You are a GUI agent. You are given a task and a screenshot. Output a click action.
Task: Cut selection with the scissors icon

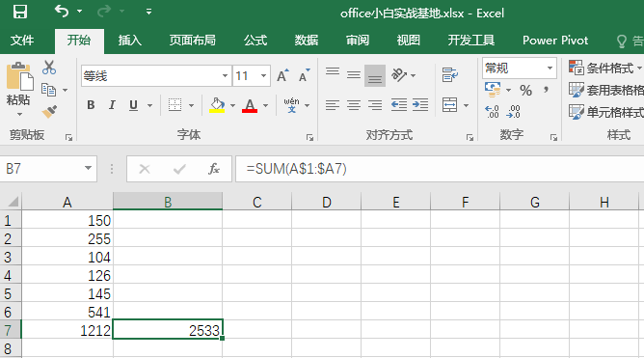click(x=49, y=68)
